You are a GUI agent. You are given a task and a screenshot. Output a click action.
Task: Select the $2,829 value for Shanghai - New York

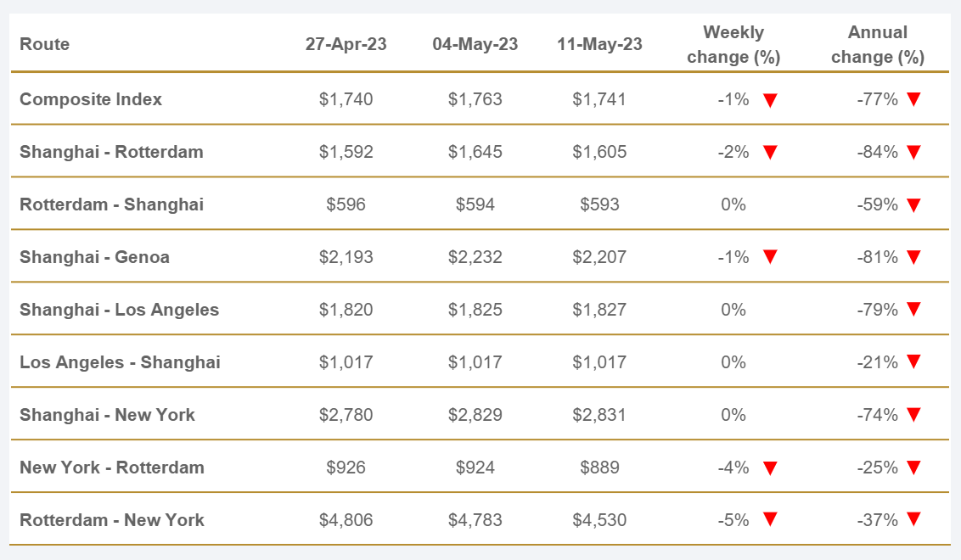[475, 415]
